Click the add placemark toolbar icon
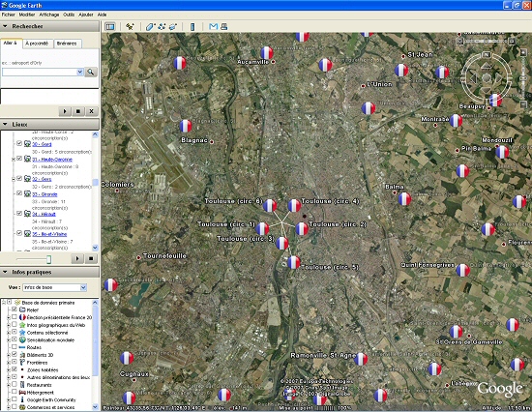Image resolution: width=532 pixels, height=412 pixels. (130, 26)
